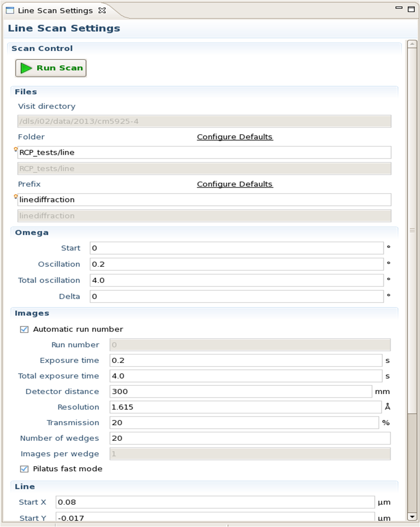Screen dimensions: 420x527
Task: Click the 'Visit directory' label
Action: coord(46,106)
